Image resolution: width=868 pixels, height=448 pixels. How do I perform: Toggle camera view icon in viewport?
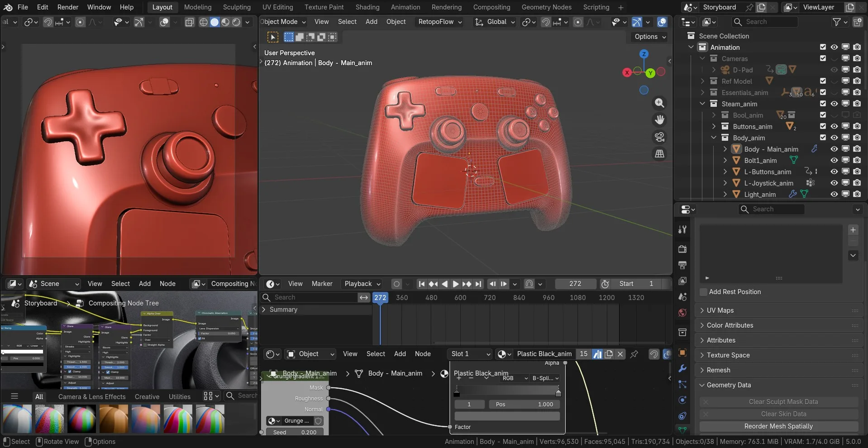coord(660,137)
